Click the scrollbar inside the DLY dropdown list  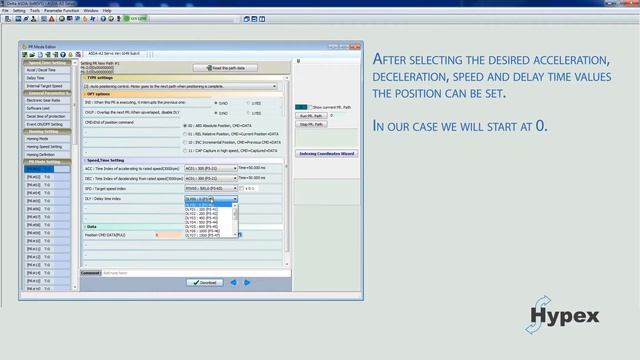coord(235,220)
